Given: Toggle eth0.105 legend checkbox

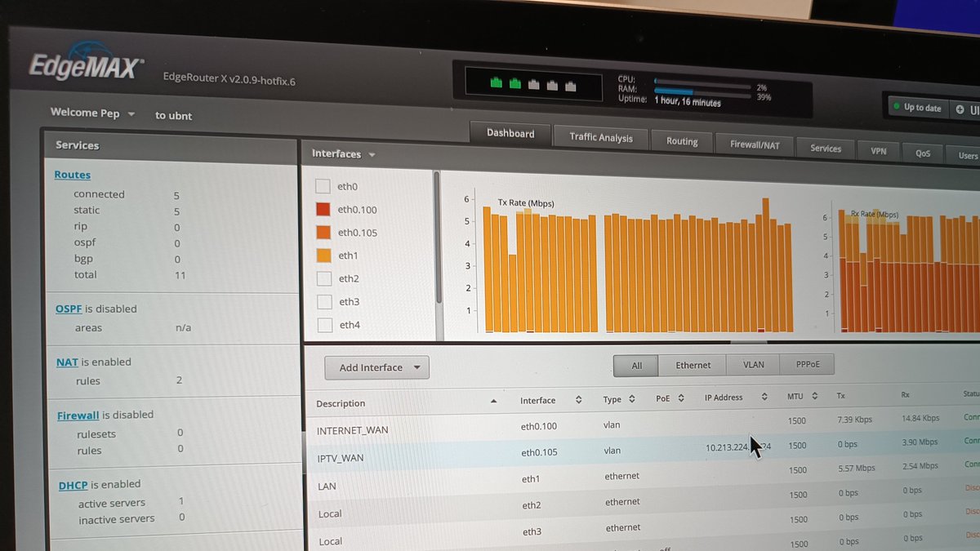Looking at the screenshot, I should point(323,232).
